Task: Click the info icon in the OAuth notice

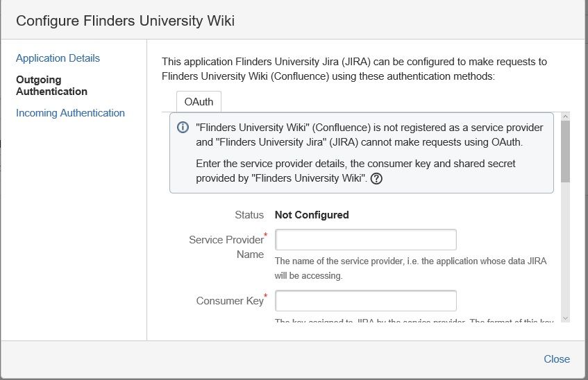Action: pyautogui.click(x=183, y=128)
